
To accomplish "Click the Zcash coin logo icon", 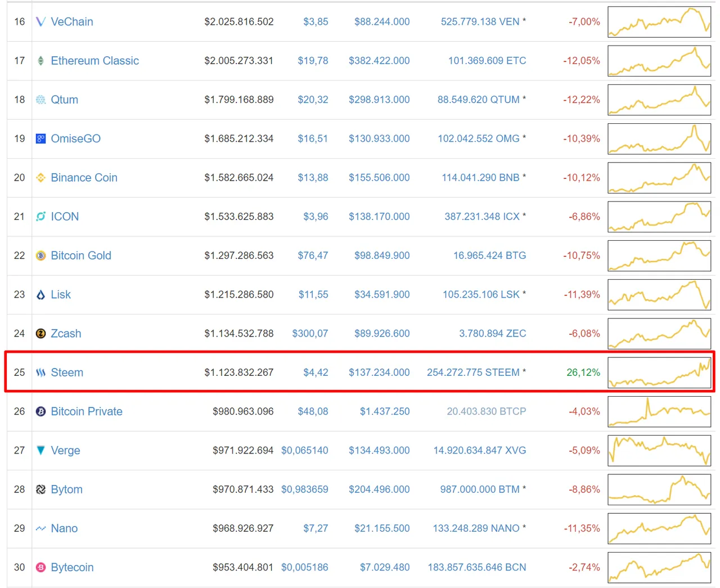I will [40, 334].
